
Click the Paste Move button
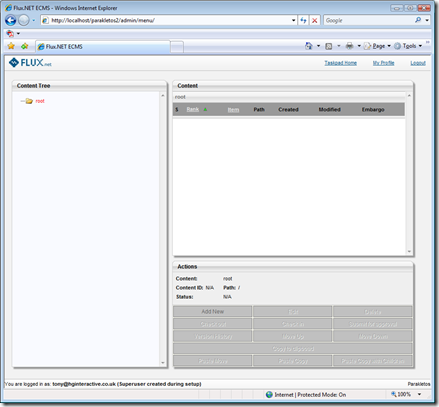click(212, 361)
